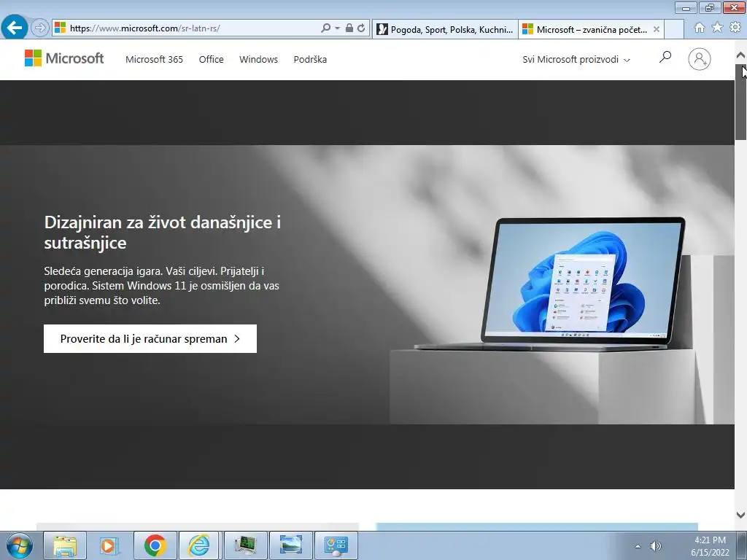Click the volume speaker tray icon
Viewport: 747px width, 560px height.
coord(656,546)
